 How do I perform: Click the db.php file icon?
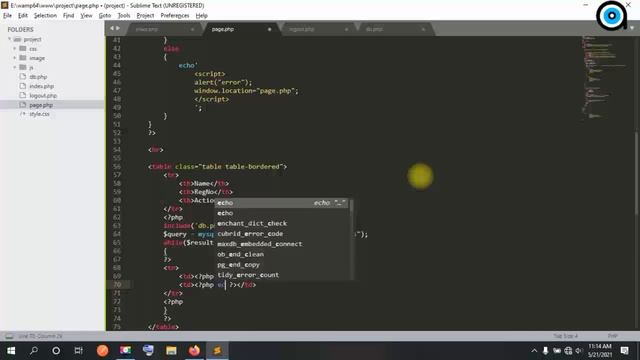(23, 77)
